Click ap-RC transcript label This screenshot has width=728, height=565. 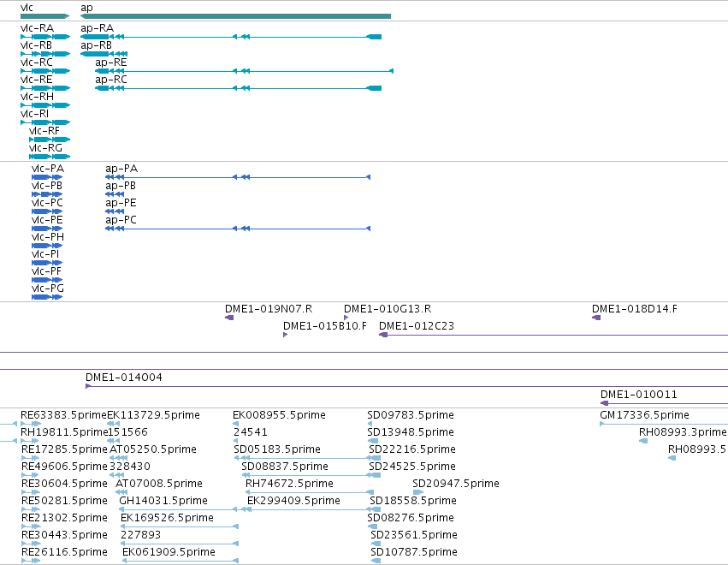(x=111, y=80)
